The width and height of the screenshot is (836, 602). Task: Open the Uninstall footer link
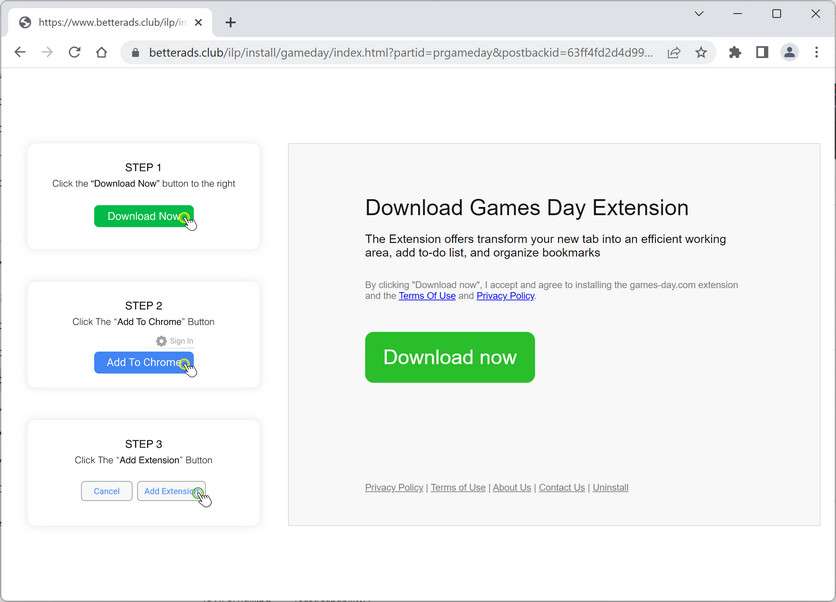pyautogui.click(x=610, y=487)
